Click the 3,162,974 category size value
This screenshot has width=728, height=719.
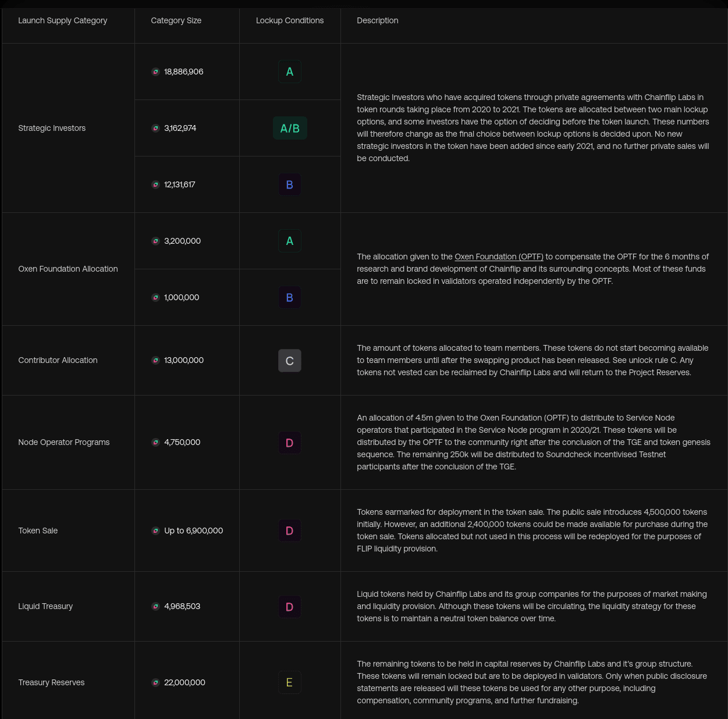point(180,128)
